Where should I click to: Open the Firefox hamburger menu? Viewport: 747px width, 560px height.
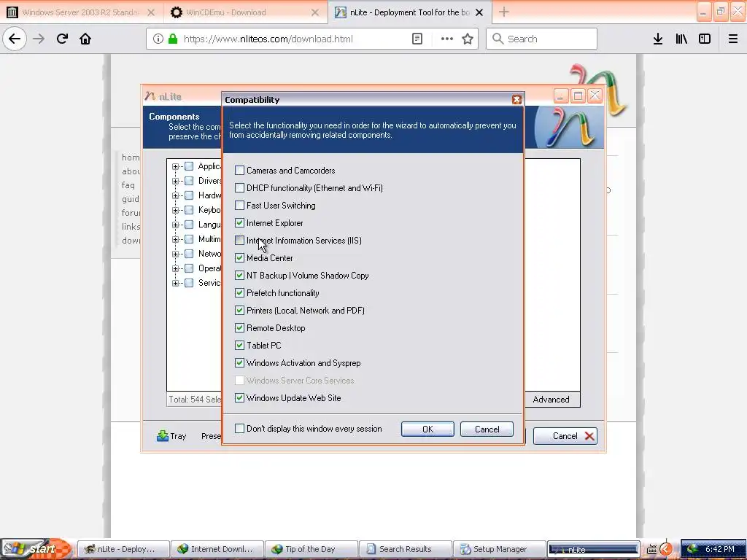[x=732, y=39]
